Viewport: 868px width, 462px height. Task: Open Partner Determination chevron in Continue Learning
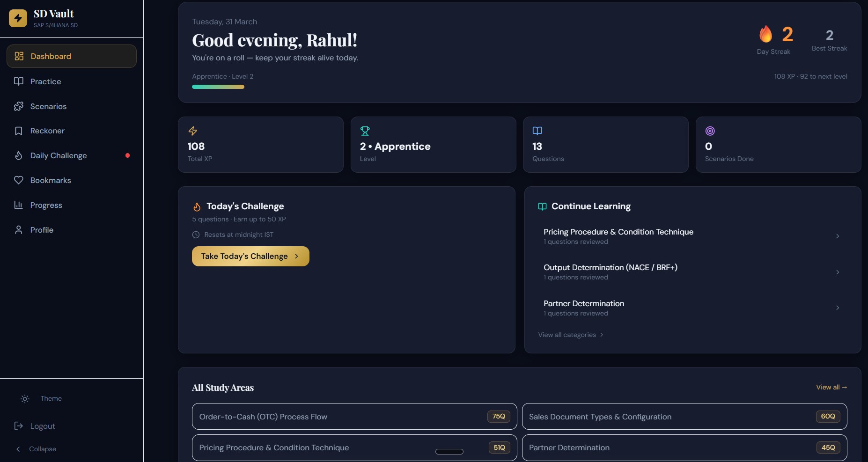tap(838, 308)
